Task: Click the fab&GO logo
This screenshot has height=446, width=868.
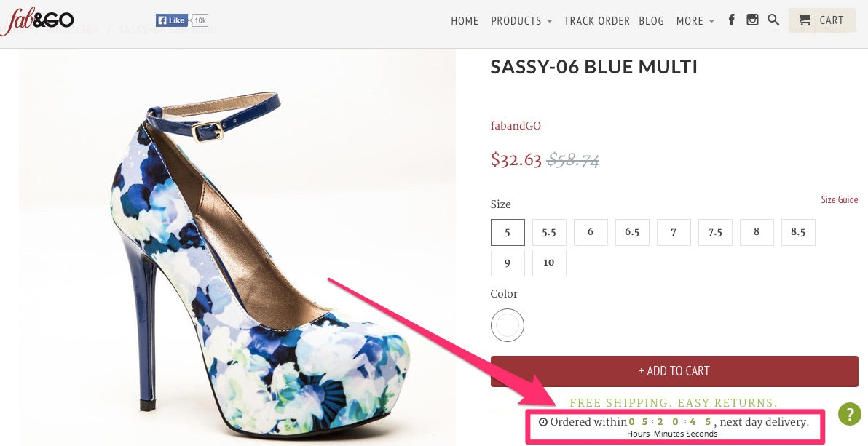Action: point(37,22)
